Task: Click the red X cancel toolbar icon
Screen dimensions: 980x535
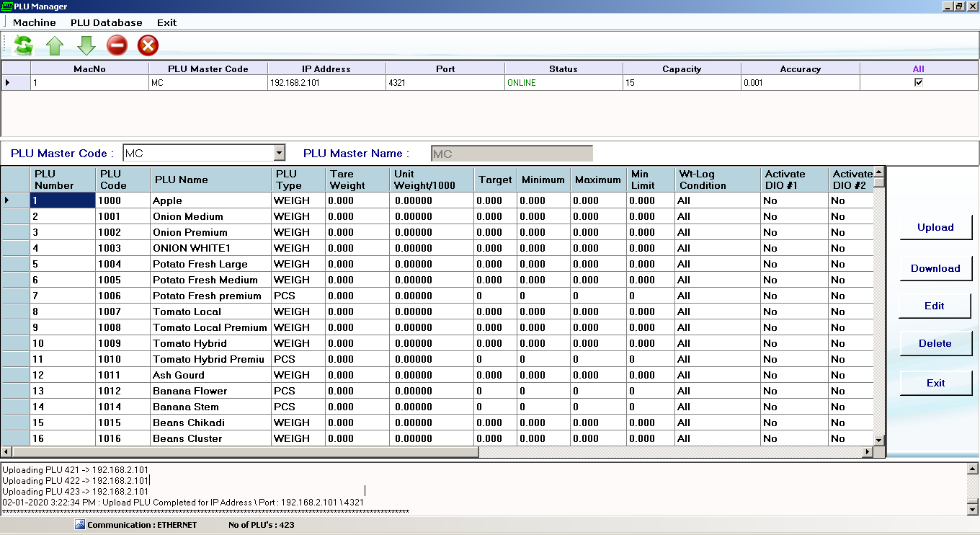Action: (x=148, y=45)
